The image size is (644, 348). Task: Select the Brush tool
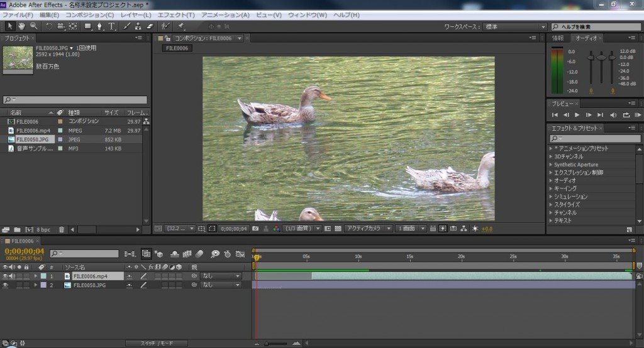[x=127, y=26]
